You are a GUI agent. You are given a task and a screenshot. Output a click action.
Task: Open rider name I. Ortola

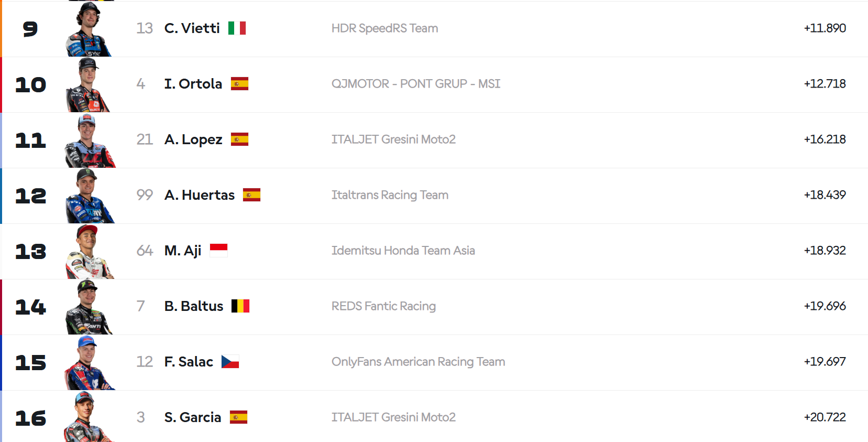tap(193, 84)
